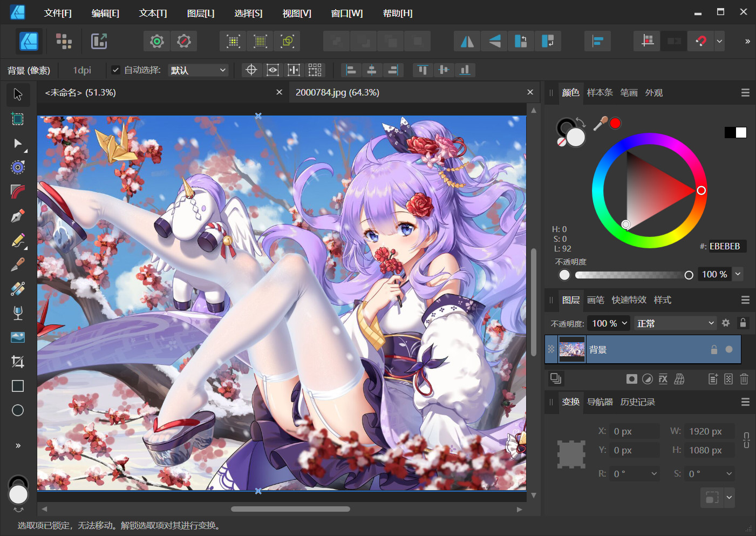
Task: Click the red recent color swatch
Action: [x=615, y=123]
